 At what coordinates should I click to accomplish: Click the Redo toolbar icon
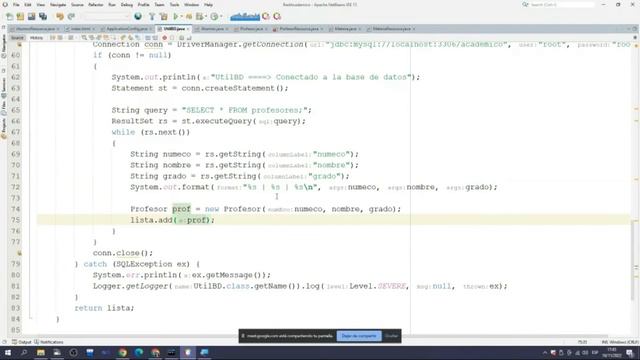point(71,16)
